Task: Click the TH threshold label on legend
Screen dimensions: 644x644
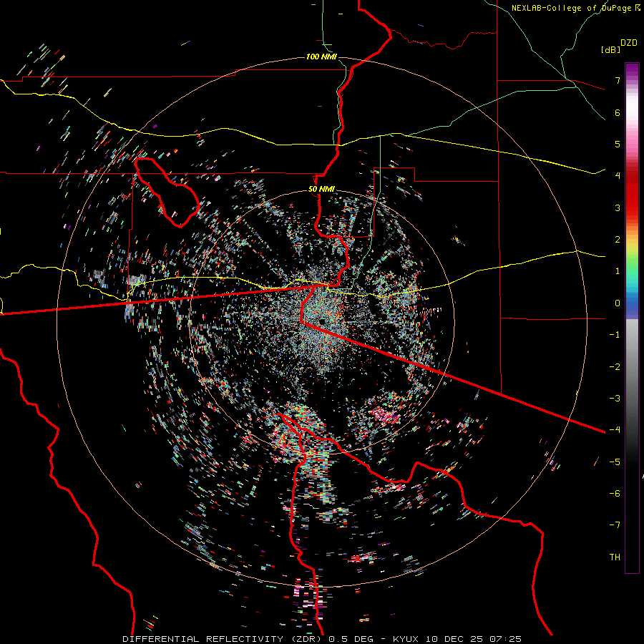Action: [x=615, y=557]
